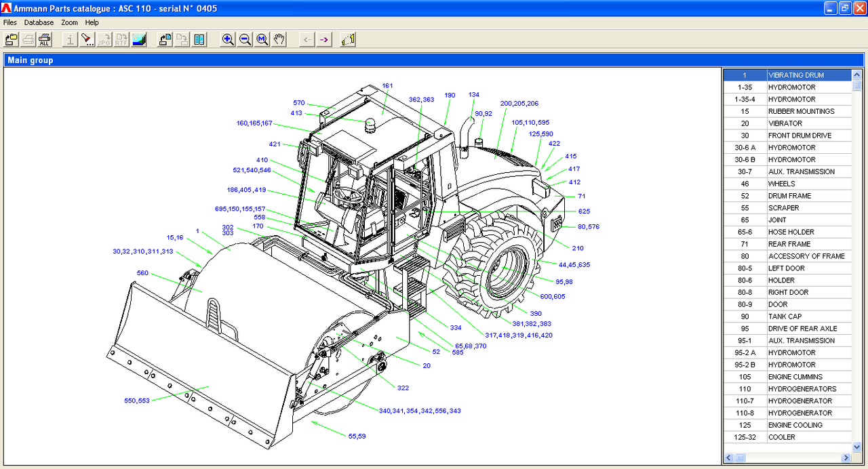Image resolution: width=868 pixels, height=469 pixels.
Task: Select the DRUM FRAME row
Action: (787, 196)
